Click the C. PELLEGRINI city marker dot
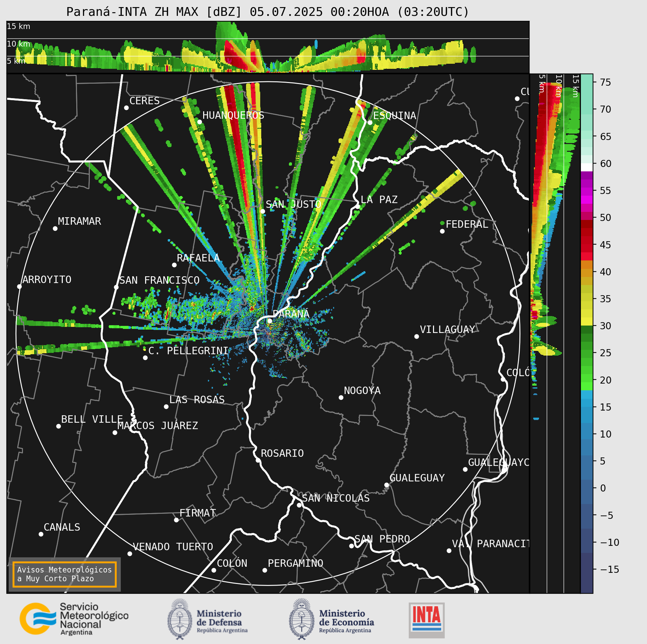 point(145,358)
